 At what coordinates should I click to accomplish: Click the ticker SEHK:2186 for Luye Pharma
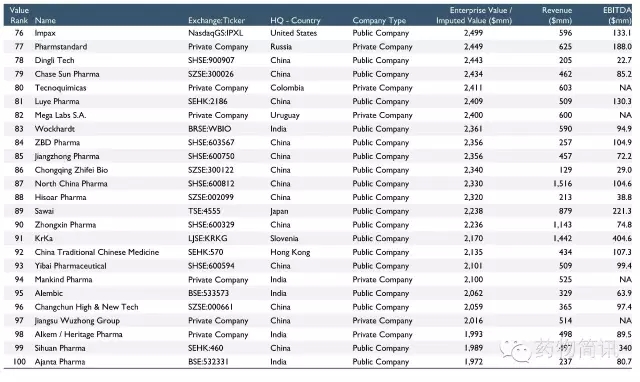[x=208, y=101]
